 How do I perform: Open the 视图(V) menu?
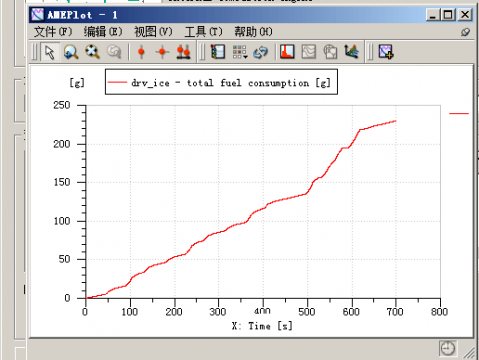[x=153, y=32]
